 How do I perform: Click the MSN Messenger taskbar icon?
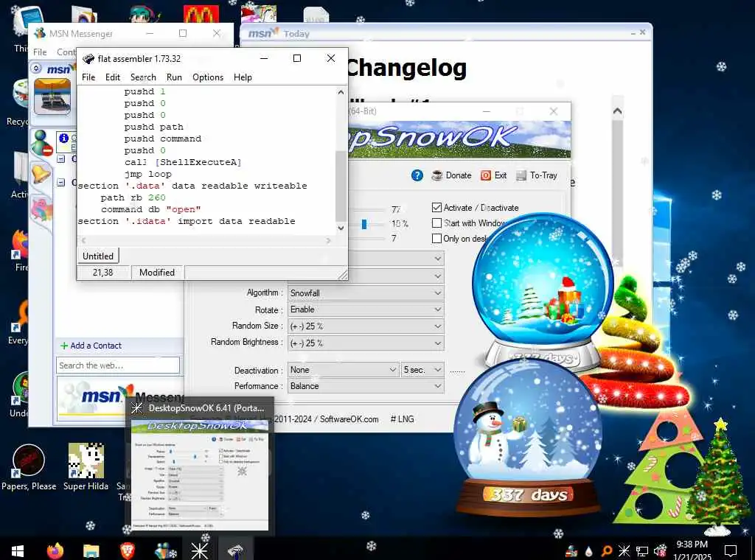click(164, 551)
